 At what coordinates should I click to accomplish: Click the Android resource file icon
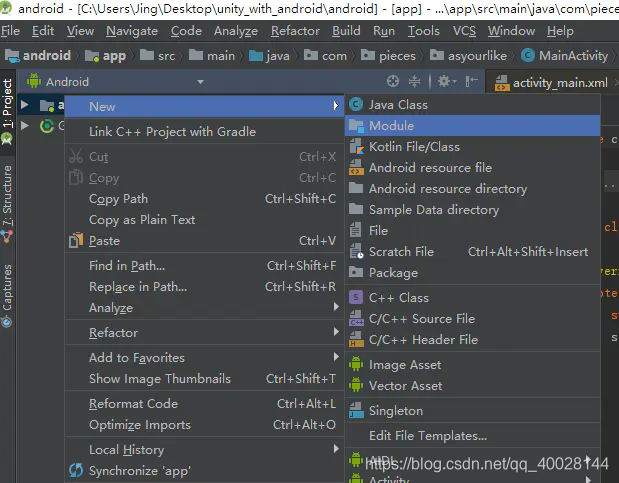[356, 167]
